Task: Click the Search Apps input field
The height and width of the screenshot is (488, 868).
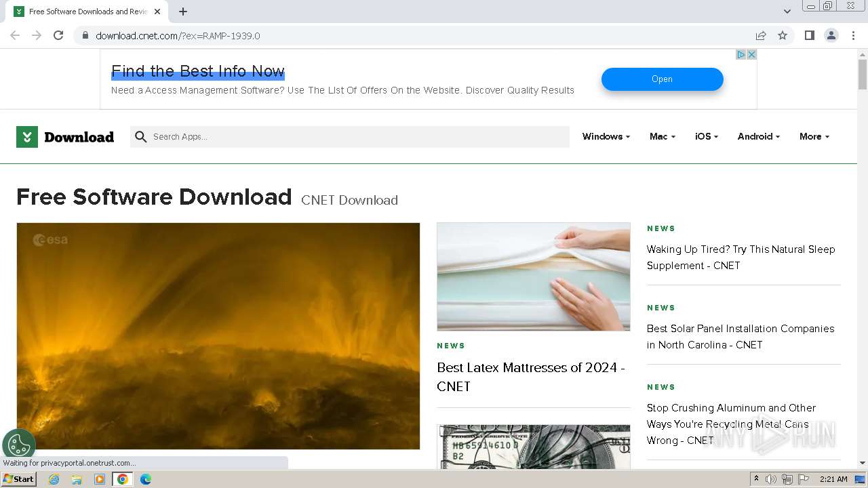Action: tap(350, 137)
